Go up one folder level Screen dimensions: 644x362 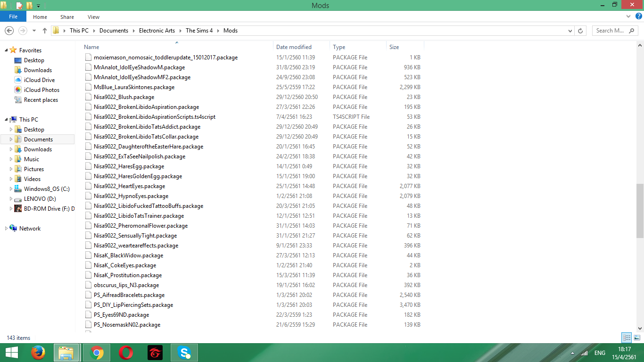click(45, 31)
